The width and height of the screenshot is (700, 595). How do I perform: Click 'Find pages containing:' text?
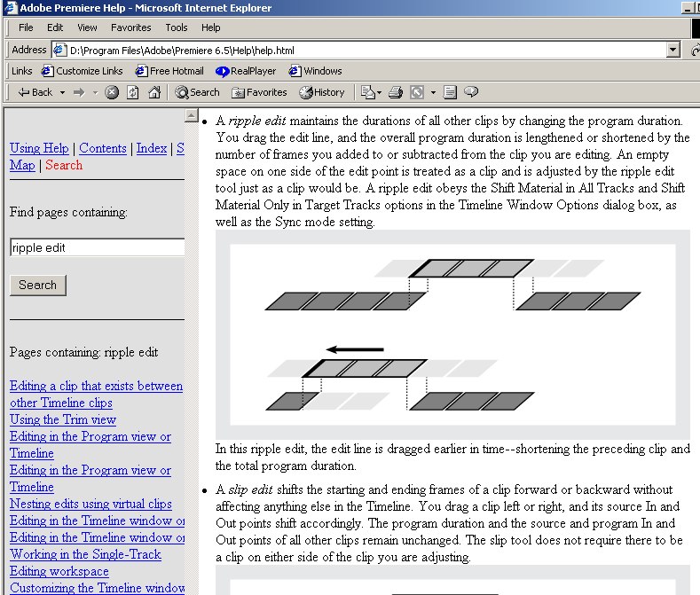pos(68,212)
